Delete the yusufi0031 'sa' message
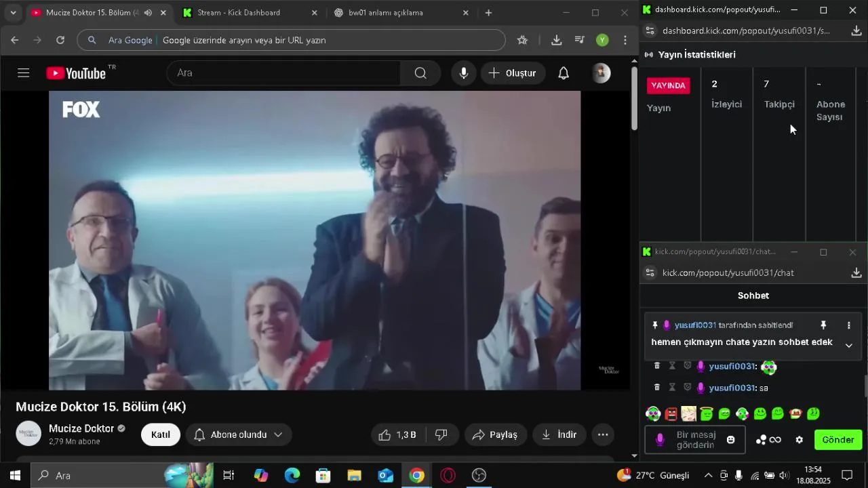The image size is (868, 488). tap(656, 388)
